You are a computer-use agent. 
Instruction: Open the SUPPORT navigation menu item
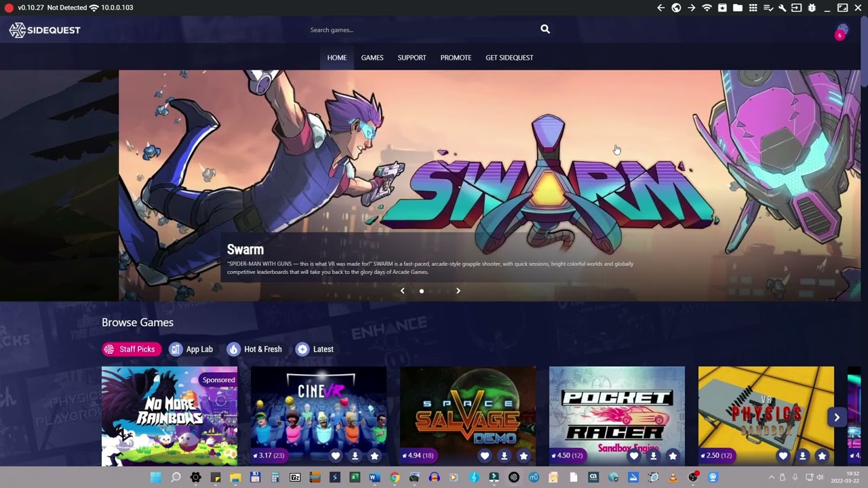pos(412,58)
